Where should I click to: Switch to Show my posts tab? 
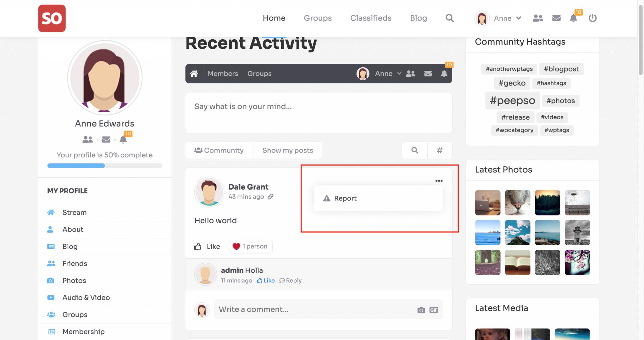click(288, 150)
